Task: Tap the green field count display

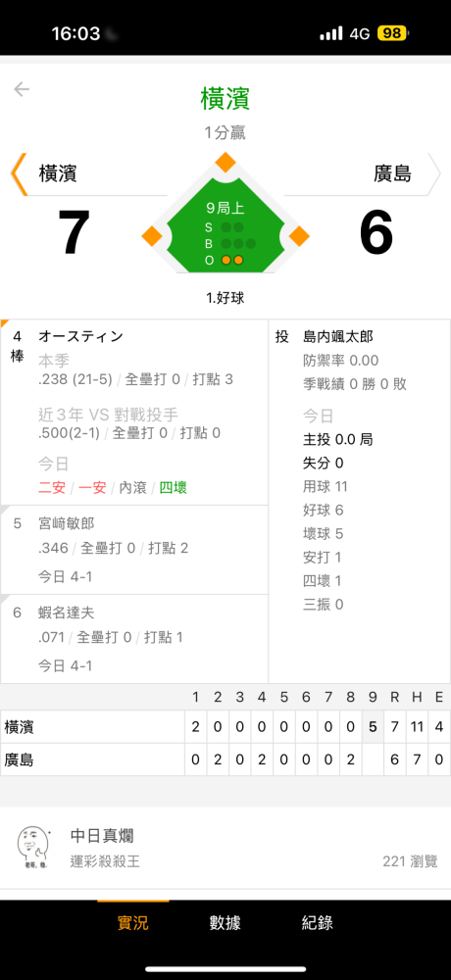Action: pyautogui.click(x=225, y=226)
